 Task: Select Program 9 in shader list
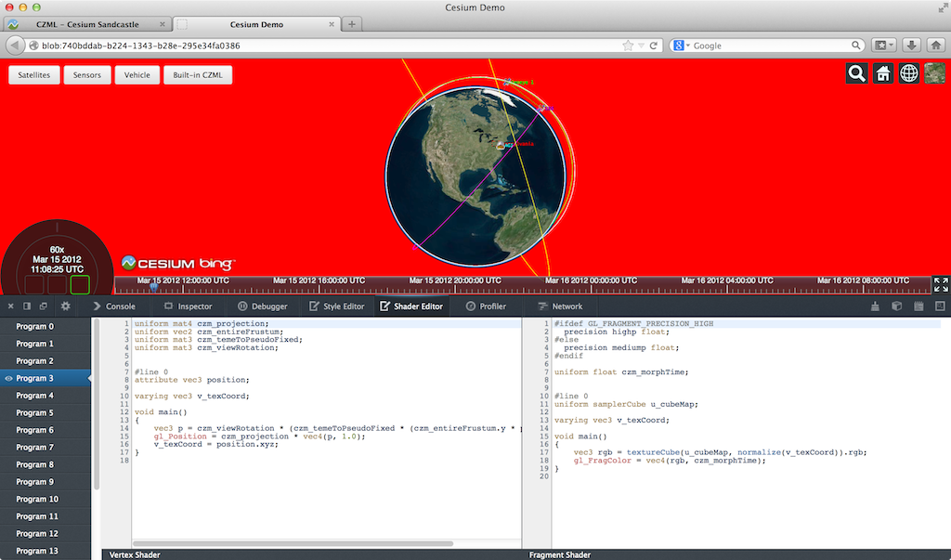(46, 482)
